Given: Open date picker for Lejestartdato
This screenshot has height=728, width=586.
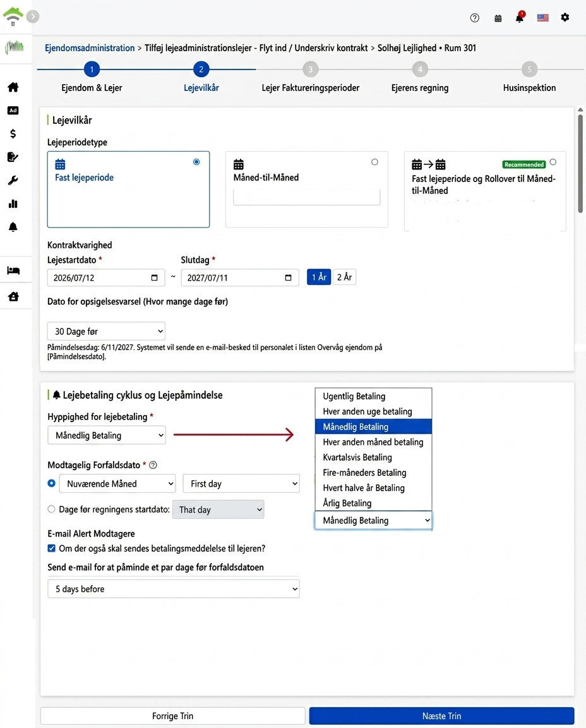Looking at the screenshot, I should (x=155, y=277).
